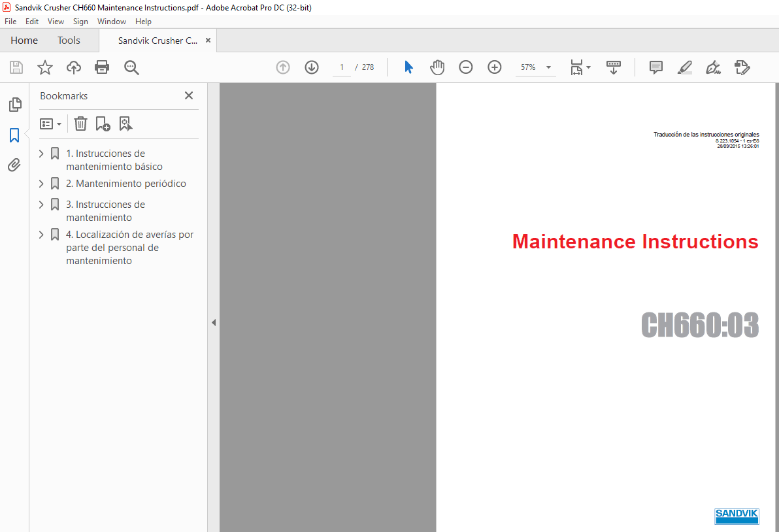Click the Print file icon

(102, 67)
